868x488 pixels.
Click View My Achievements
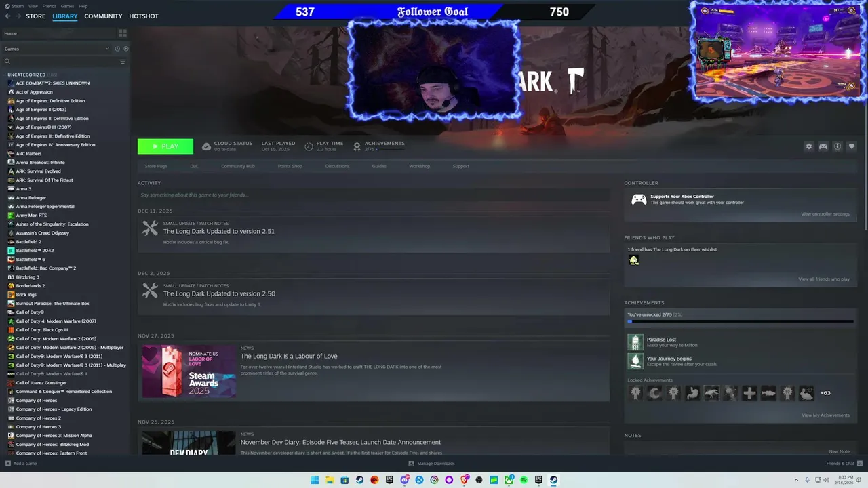click(x=825, y=415)
